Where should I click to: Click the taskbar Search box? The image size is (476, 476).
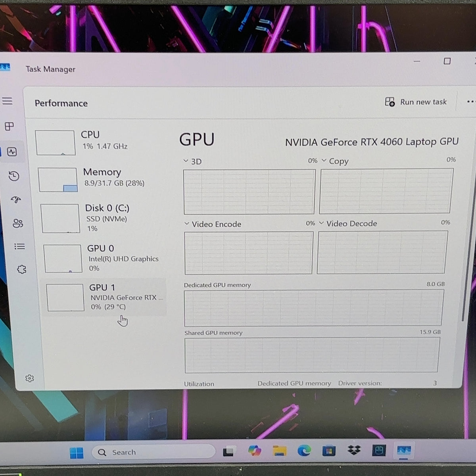pyautogui.click(x=153, y=452)
